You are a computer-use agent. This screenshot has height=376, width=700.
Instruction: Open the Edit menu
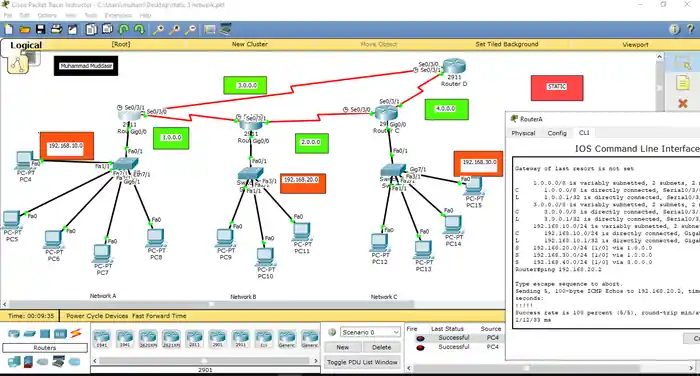(x=25, y=15)
